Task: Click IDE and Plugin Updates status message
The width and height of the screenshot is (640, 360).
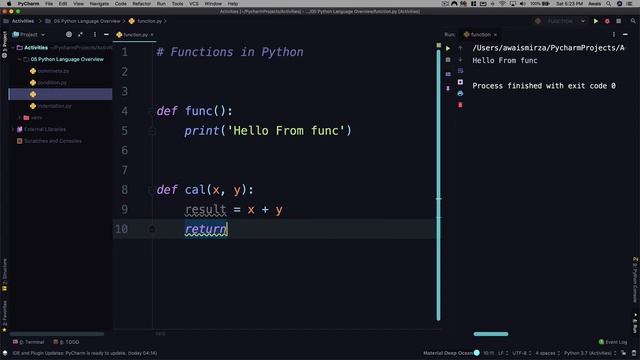Action: pos(84,353)
